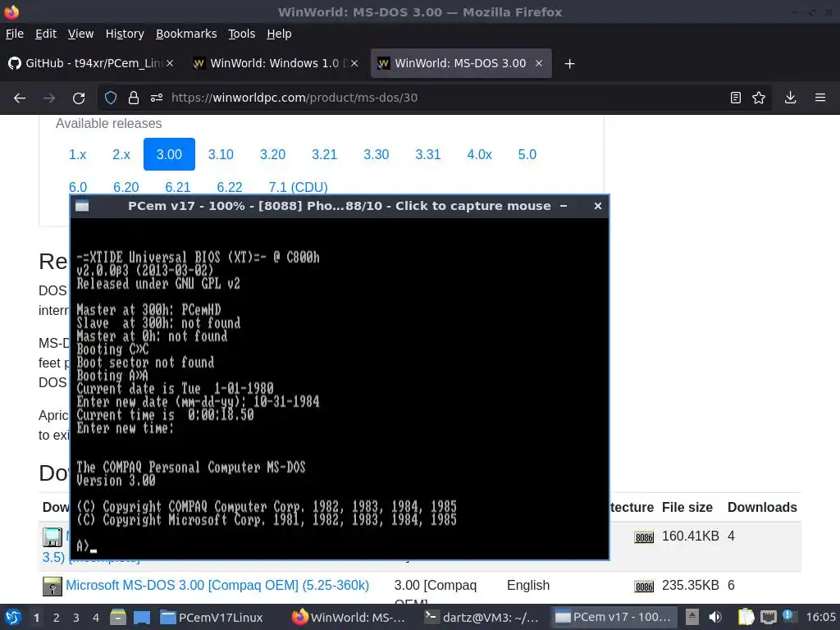Switch to workspace 3
This screenshot has width=840, height=630.
[x=76, y=618]
